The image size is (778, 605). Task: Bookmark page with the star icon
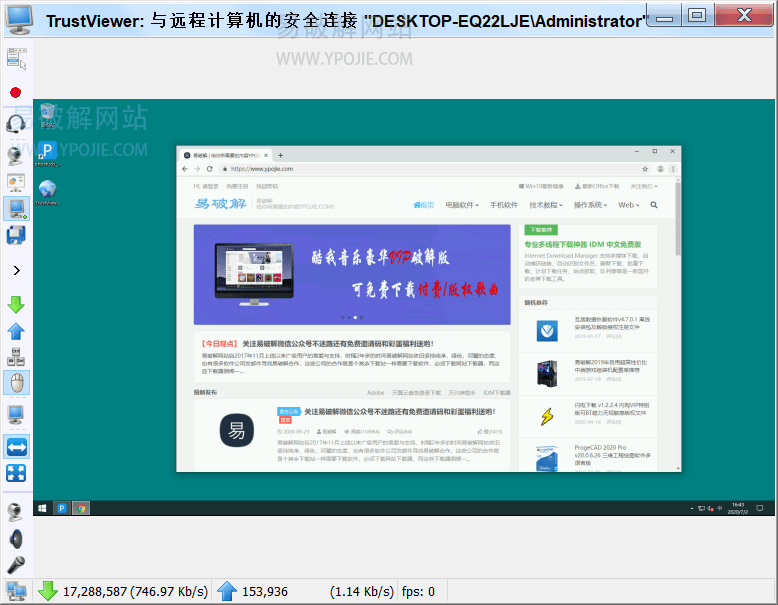tap(645, 169)
